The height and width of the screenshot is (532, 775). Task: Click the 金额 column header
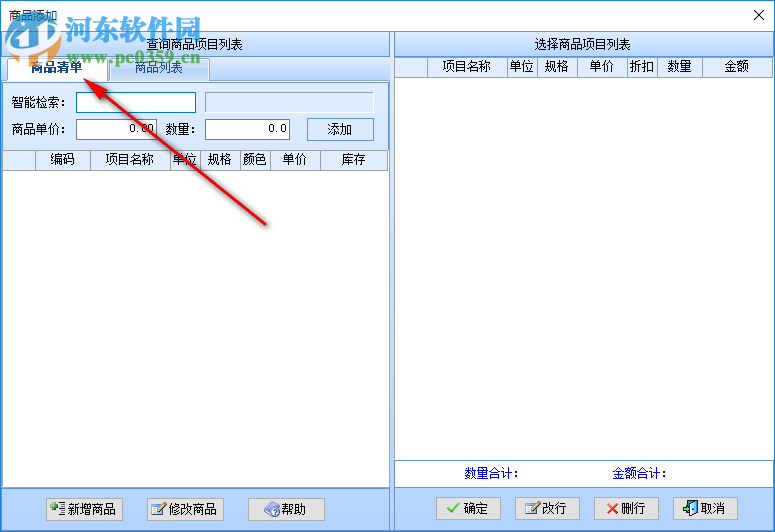[737, 67]
